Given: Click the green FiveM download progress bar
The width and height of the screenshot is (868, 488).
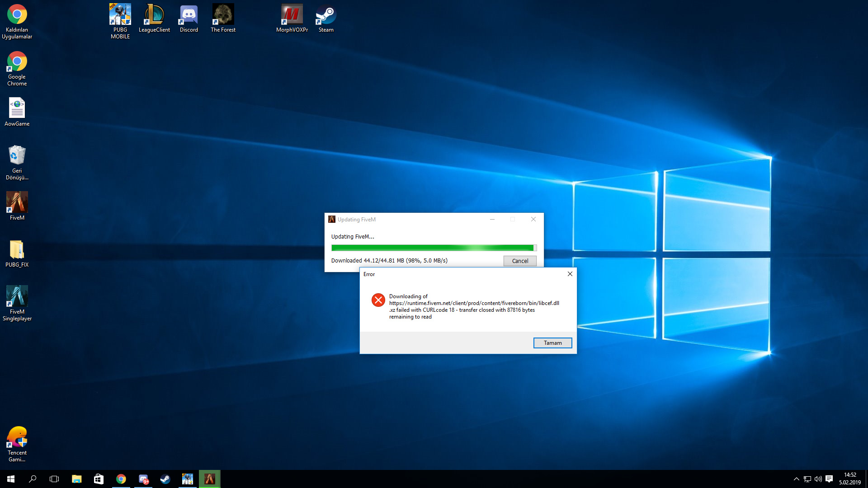Looking at the screenshot, I should (x=434, y=248).
